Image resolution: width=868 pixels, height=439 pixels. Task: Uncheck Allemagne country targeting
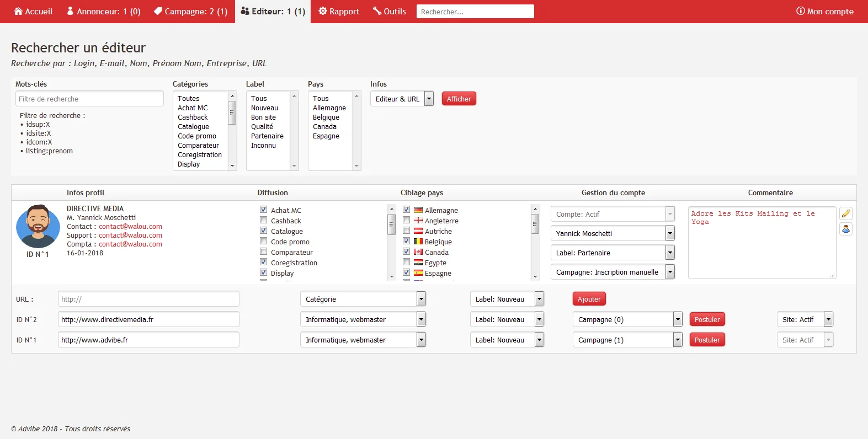(x=407, y=210)
